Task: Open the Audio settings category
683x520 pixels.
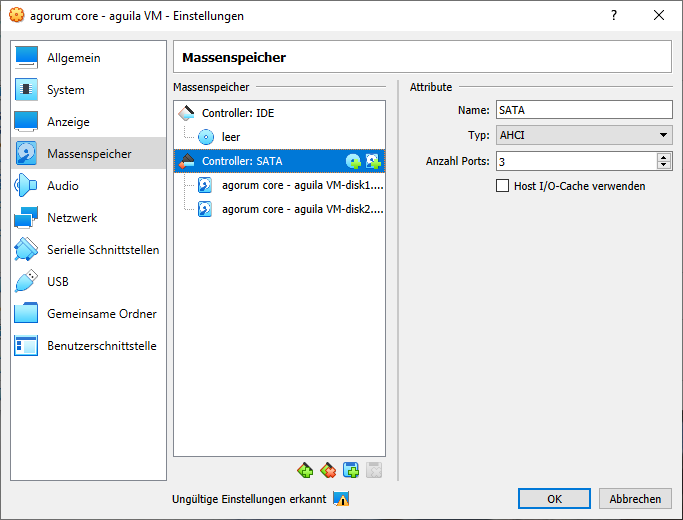Action: (88, 186)
